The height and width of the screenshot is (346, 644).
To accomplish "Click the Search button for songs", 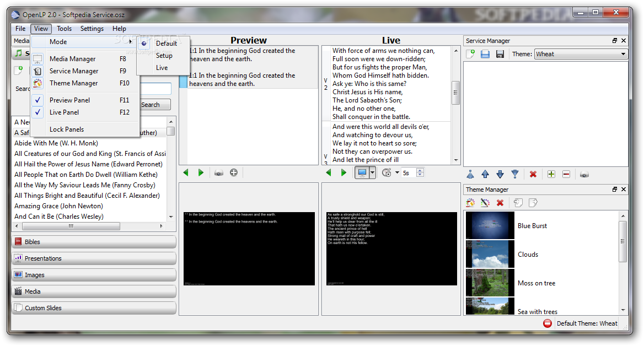I will (155, 105).
